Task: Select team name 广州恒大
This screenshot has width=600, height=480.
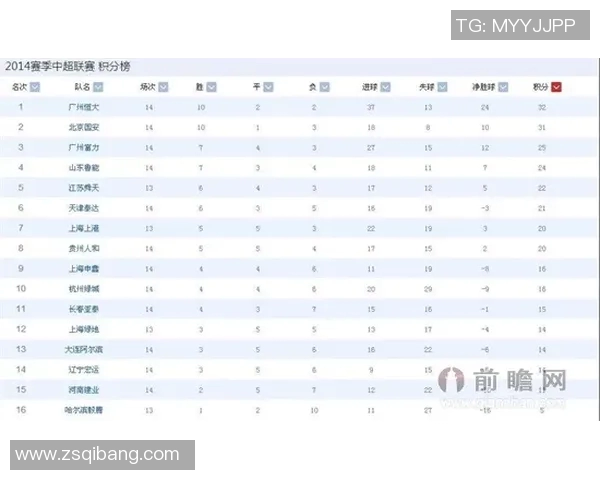Action: 84,107
